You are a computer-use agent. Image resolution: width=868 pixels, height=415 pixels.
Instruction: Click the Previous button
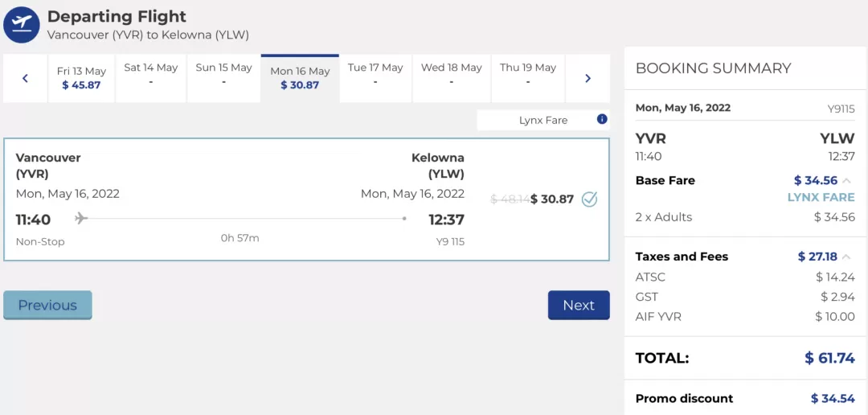click(x=47, y=306)
